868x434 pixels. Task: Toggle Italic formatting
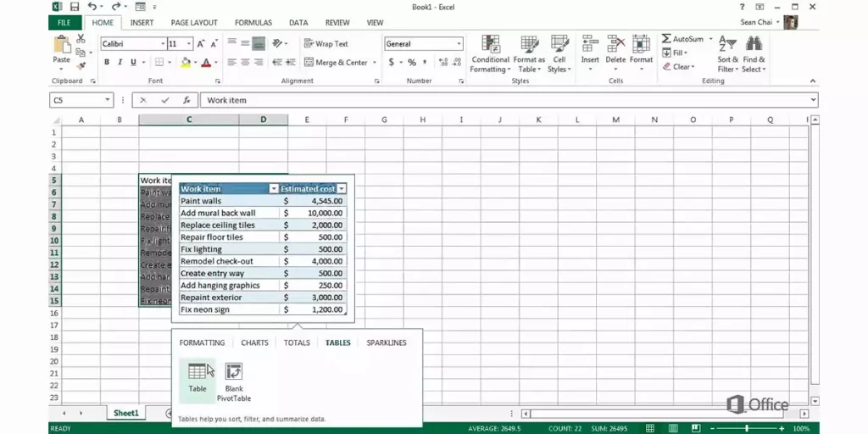pos(120,63)
